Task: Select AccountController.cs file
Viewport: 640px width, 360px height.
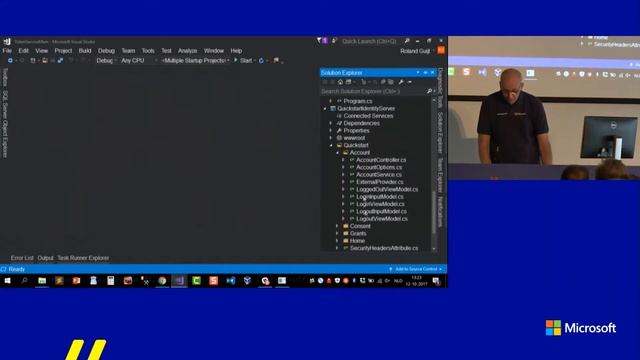Action: pyautogui.click(x=381, y=160)
